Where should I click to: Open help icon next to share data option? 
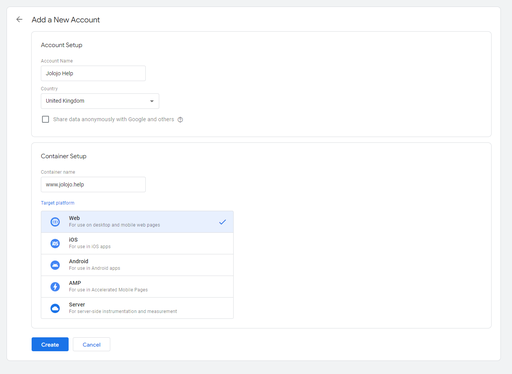180,120
